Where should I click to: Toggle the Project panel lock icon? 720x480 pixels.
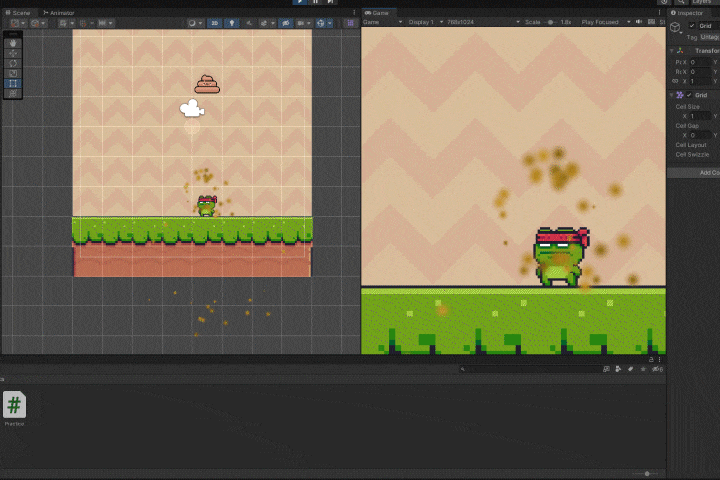tap(651, 359)
